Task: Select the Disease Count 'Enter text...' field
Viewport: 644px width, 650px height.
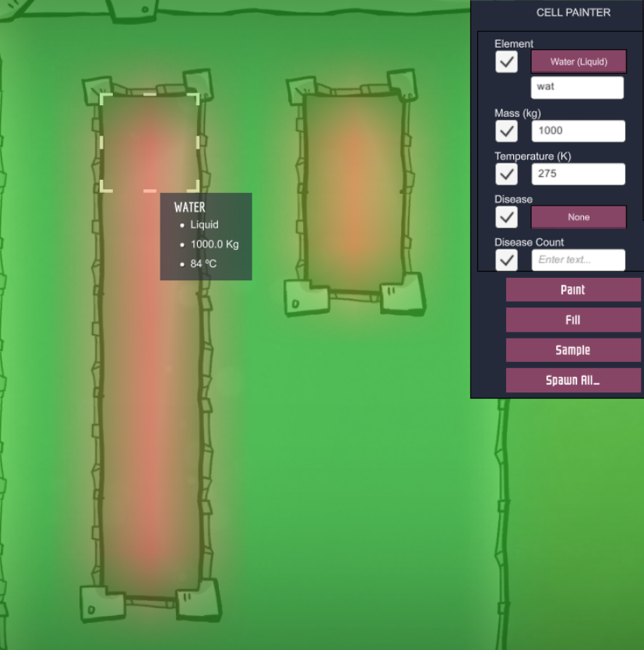Action: (578, 260)
